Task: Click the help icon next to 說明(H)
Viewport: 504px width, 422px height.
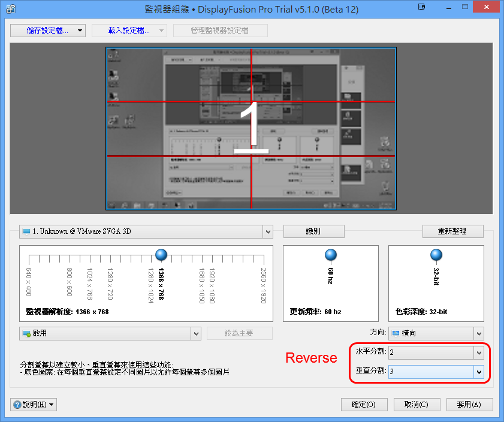Action: click(16, 405)
